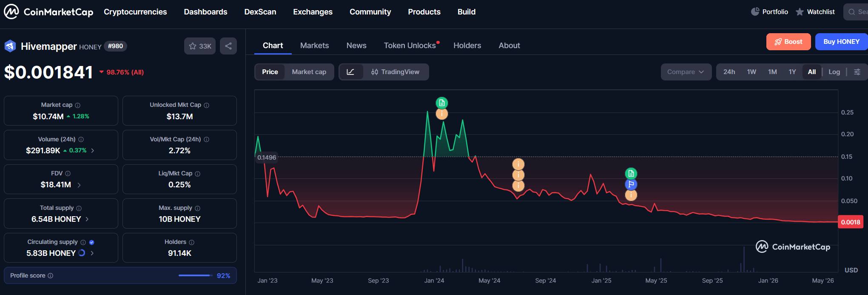
Task: Click the search field at top right
Action: click(856, 12)
